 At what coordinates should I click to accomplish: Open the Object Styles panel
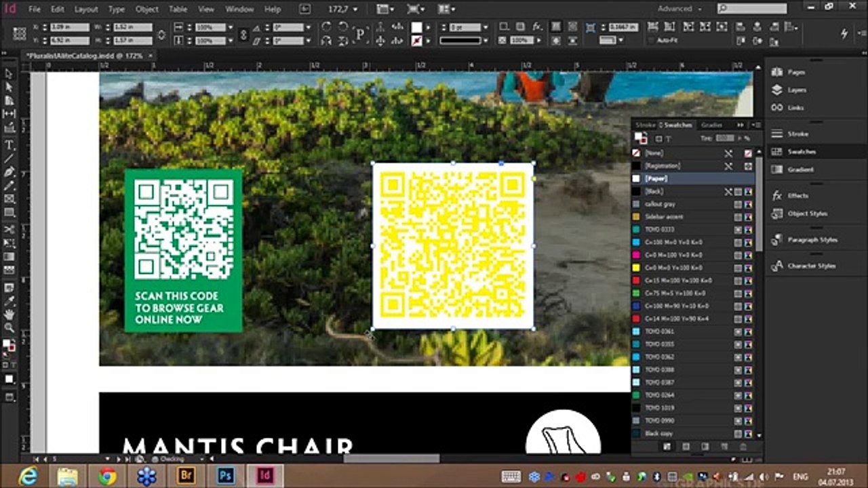pyautogui.click(x=807, y=213)
